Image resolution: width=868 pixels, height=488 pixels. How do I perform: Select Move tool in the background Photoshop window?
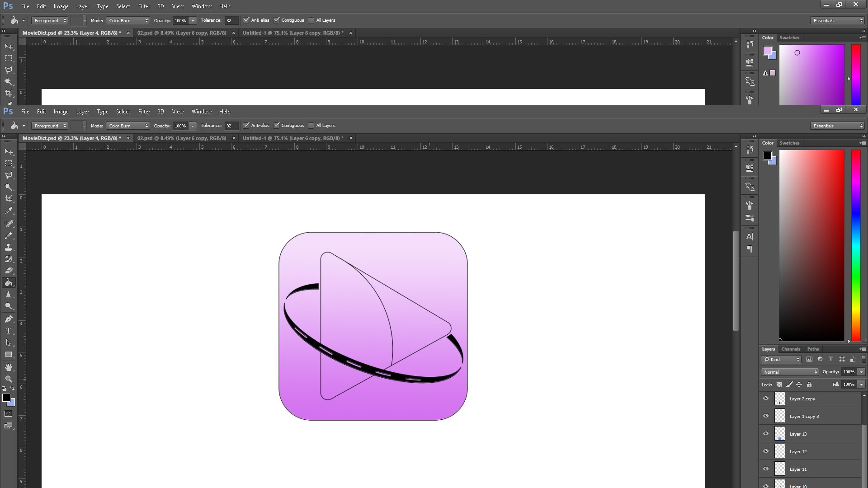(x=9, y=47)
